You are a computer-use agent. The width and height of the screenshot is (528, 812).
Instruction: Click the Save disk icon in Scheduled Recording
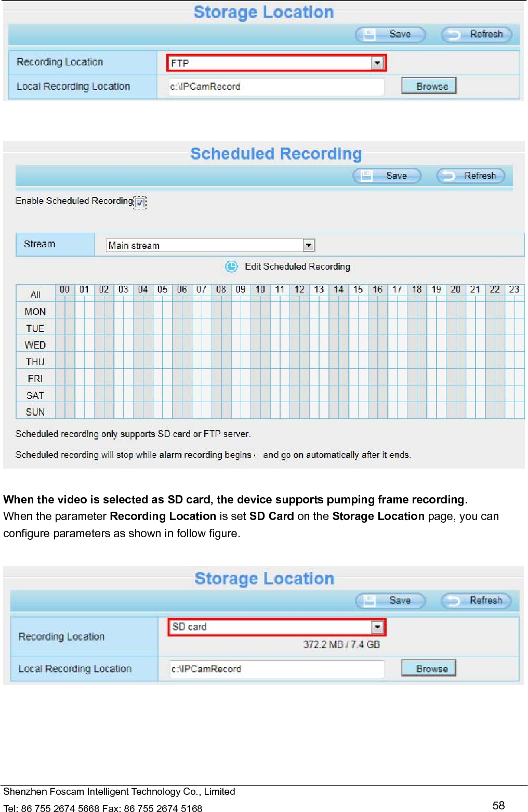[x=365, y=176]
